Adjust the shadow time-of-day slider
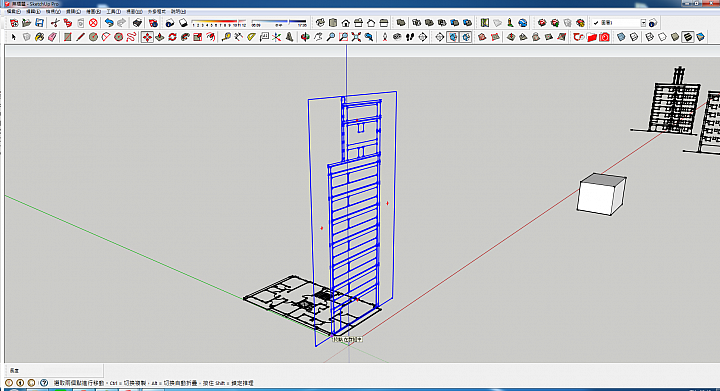The width and height of the screenshot is (720, 391). 279,23
